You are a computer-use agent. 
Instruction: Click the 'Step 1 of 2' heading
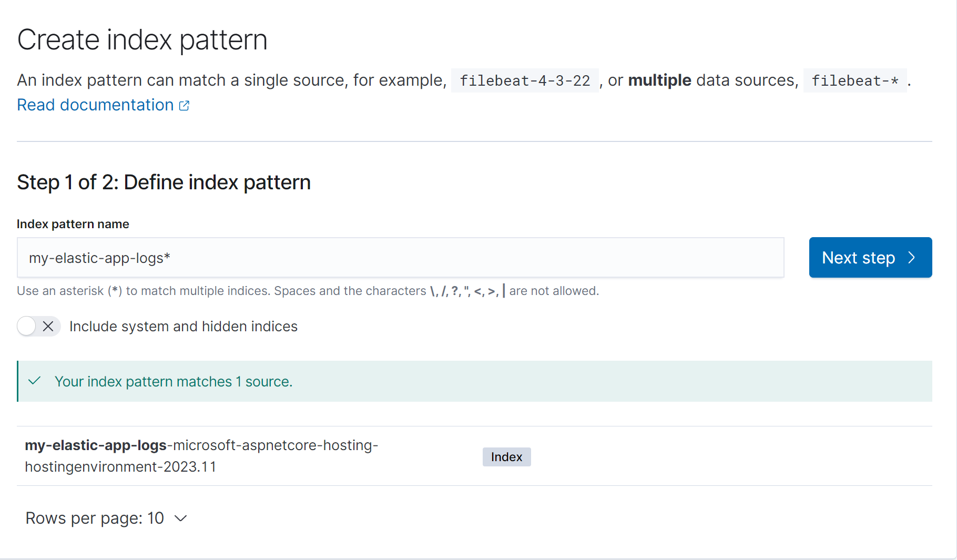[164, 182]
